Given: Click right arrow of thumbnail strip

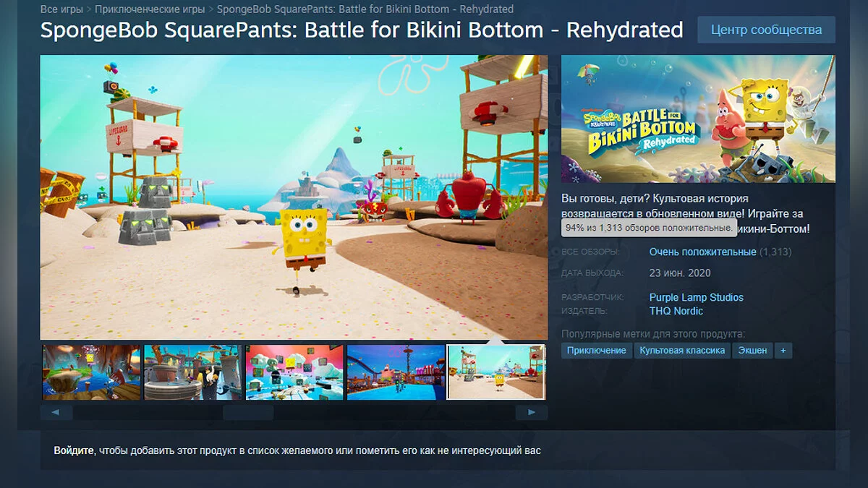Looking at the screenshot, I should tap(532, 412).
